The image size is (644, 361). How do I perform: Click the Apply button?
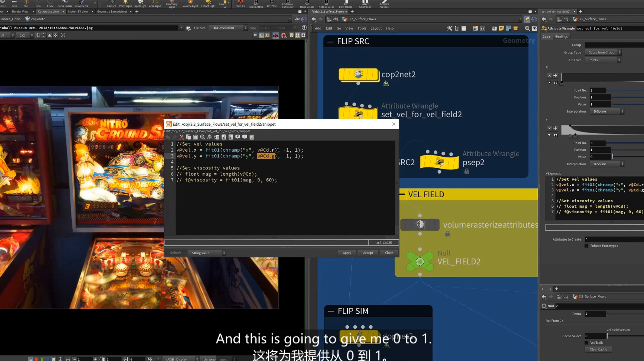pyautogui.click(x=347, y=253)
